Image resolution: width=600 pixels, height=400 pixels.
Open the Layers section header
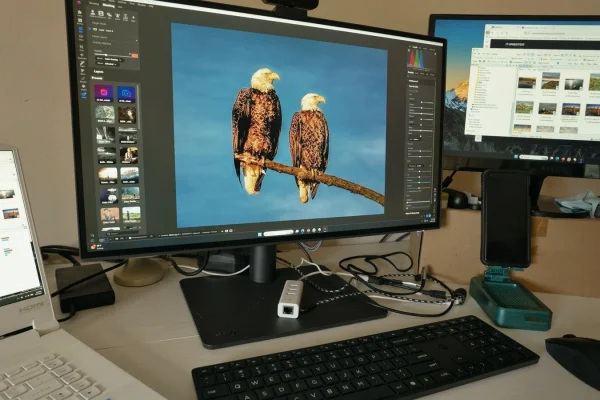pyautogui.click(x=98, y=72)
